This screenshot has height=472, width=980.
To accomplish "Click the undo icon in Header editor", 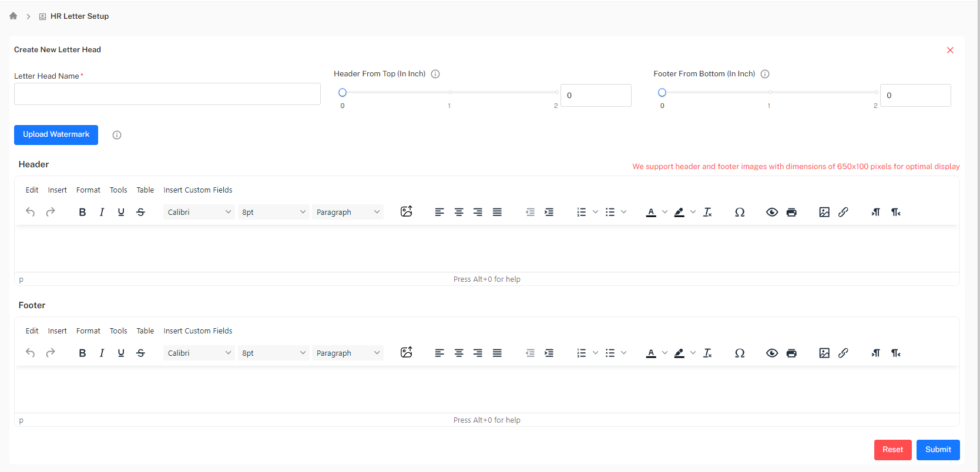I will click(x=31, y=212).
